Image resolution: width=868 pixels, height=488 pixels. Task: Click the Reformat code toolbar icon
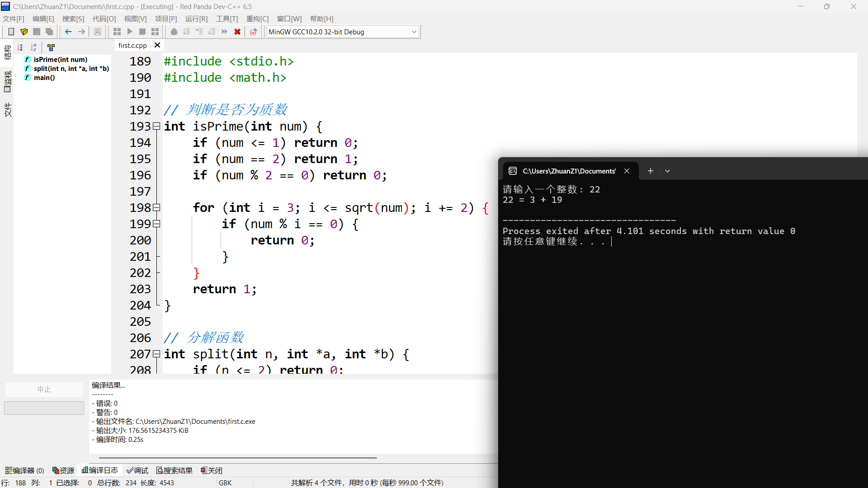[98, 32]
